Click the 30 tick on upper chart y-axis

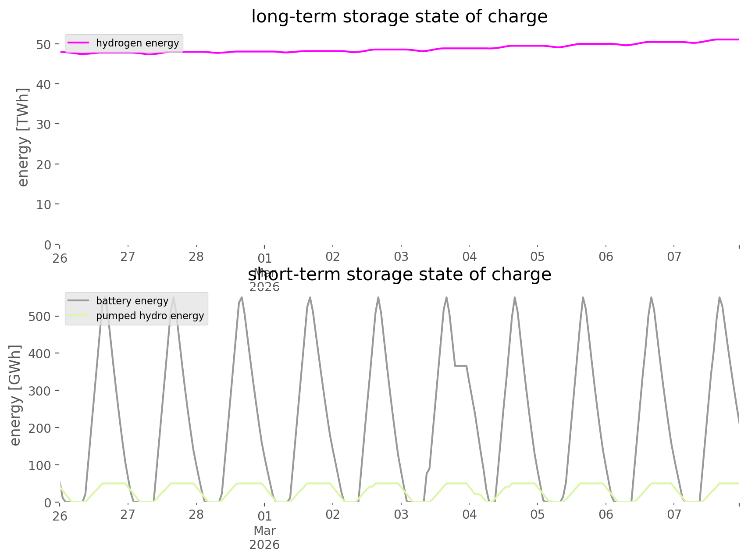(44, 124)
